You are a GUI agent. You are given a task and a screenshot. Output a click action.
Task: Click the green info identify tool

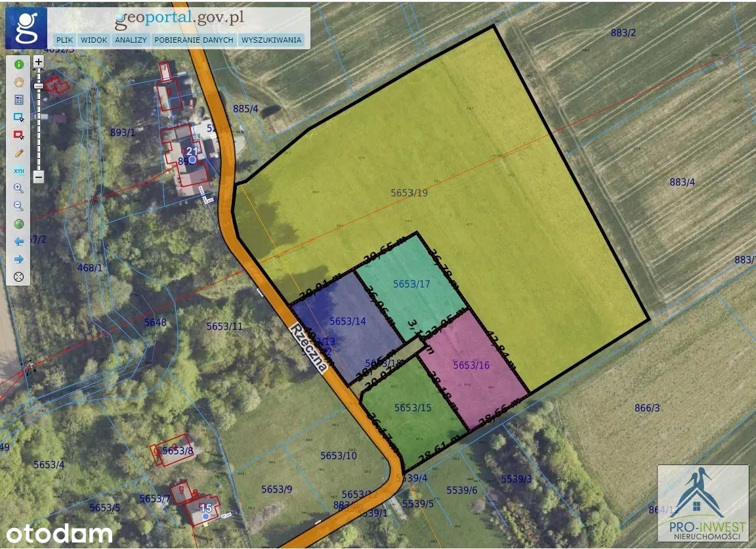click(x=18, y=64)
